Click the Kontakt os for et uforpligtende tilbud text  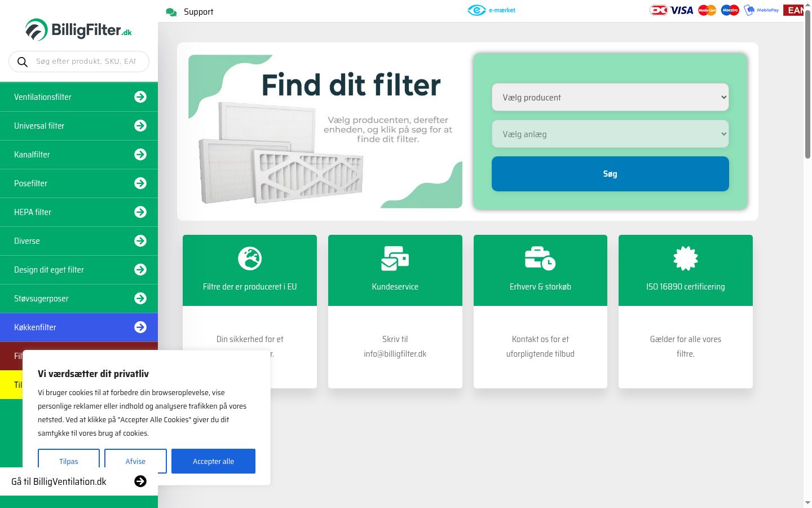(540, 347)
